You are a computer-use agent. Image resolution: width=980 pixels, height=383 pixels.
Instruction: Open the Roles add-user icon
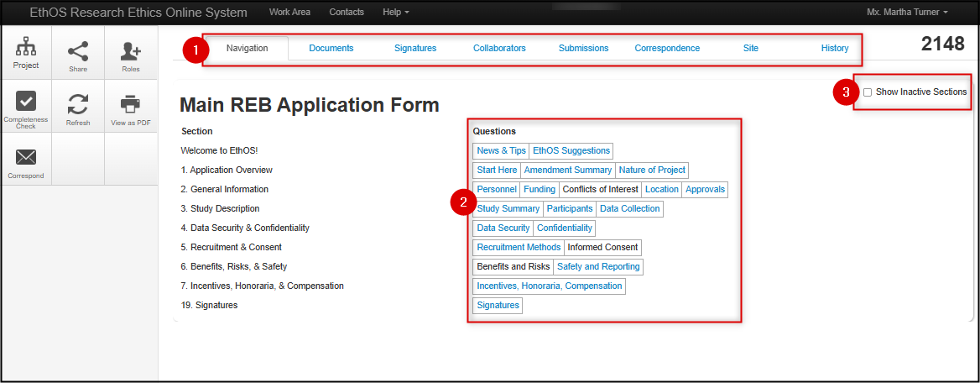131,51
